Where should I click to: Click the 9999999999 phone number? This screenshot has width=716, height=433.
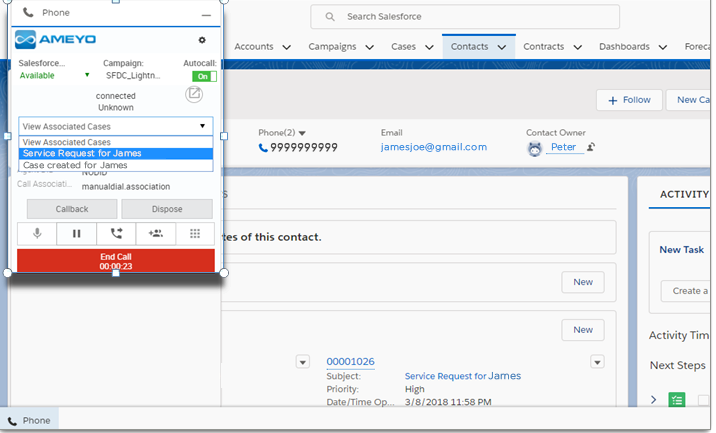click(x=304, y=148)
